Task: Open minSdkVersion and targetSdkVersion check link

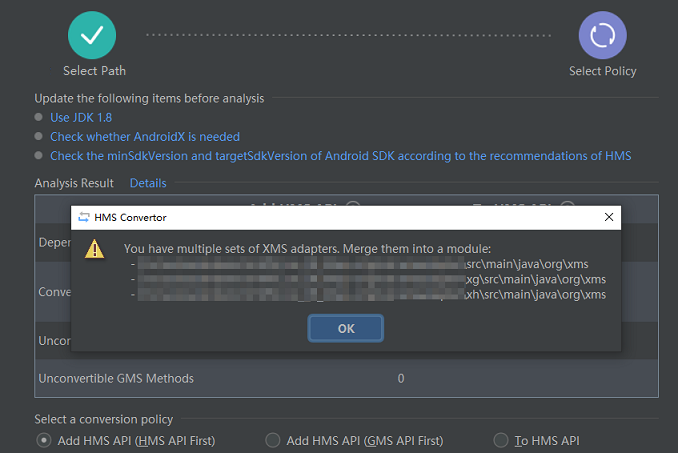Action: point(341,156)
